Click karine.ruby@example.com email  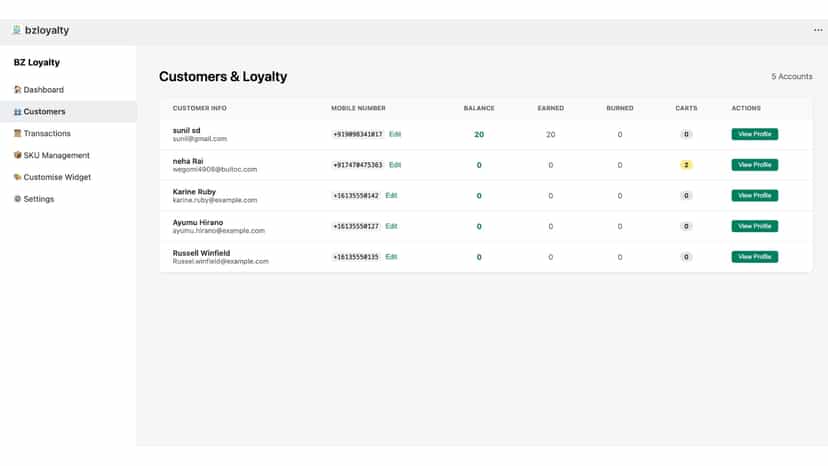(215, 200)
